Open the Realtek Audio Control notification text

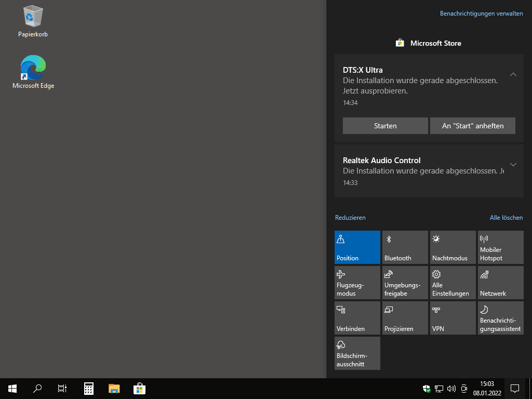tap(423, 170)
